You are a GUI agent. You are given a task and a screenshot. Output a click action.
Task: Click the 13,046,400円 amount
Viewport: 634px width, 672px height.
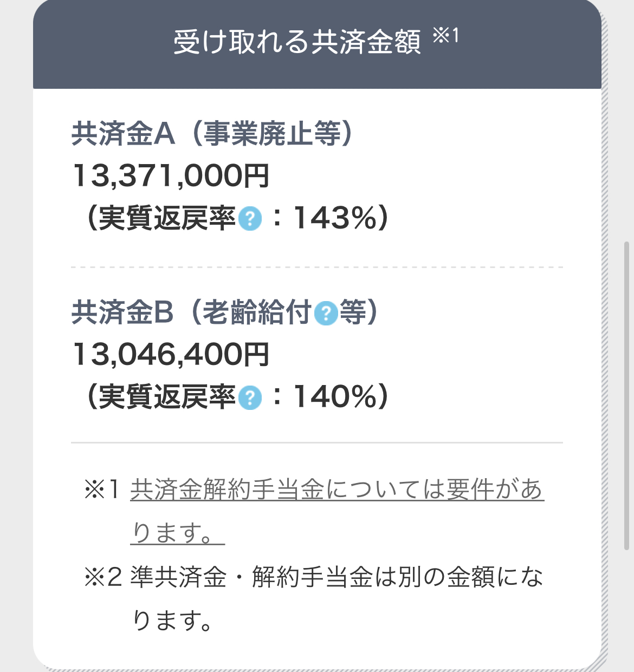(171, 355)
